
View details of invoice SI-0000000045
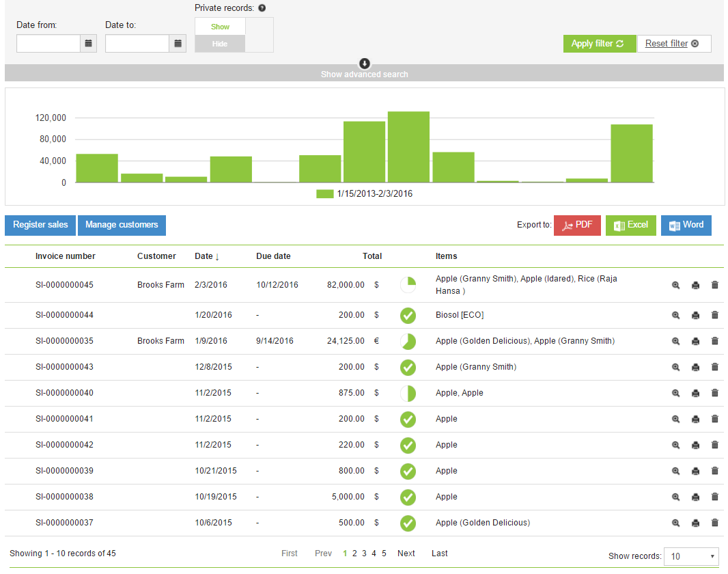point(675,285)
